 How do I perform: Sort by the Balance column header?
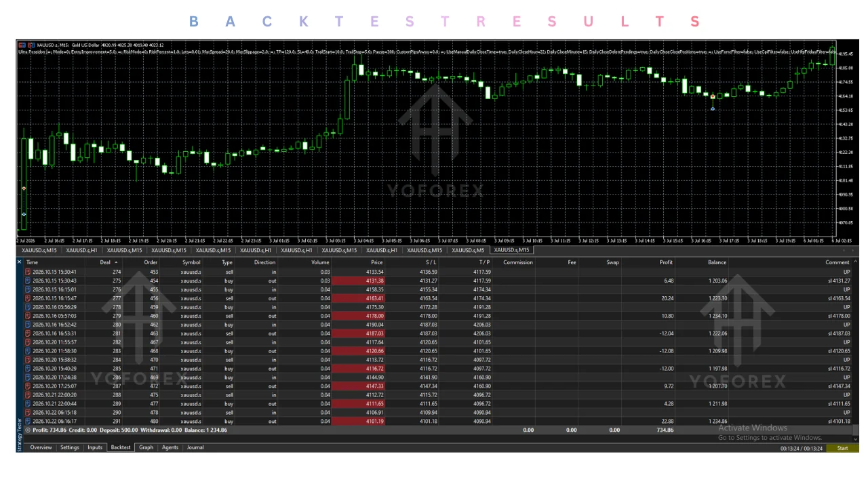point(717,262)
